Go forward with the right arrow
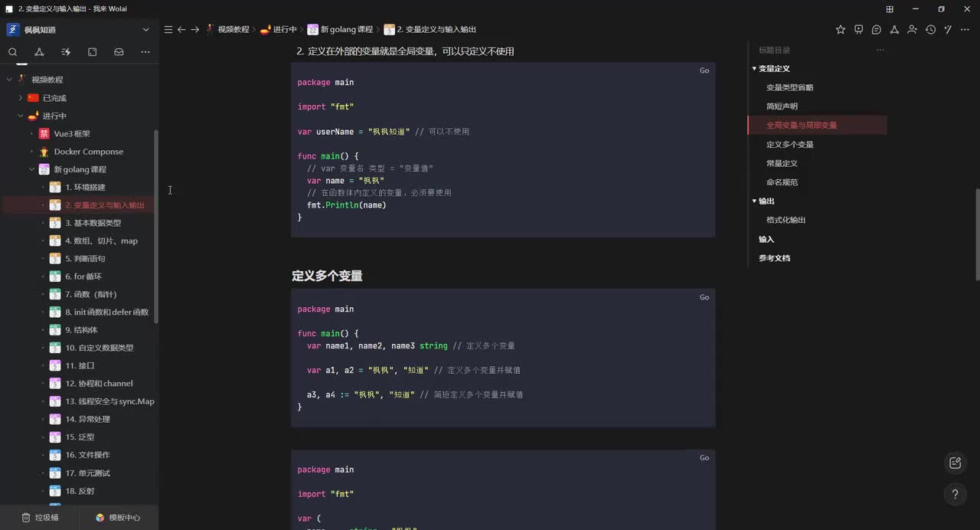The height and width of the screenshot is (530, 980). (194, 29)
